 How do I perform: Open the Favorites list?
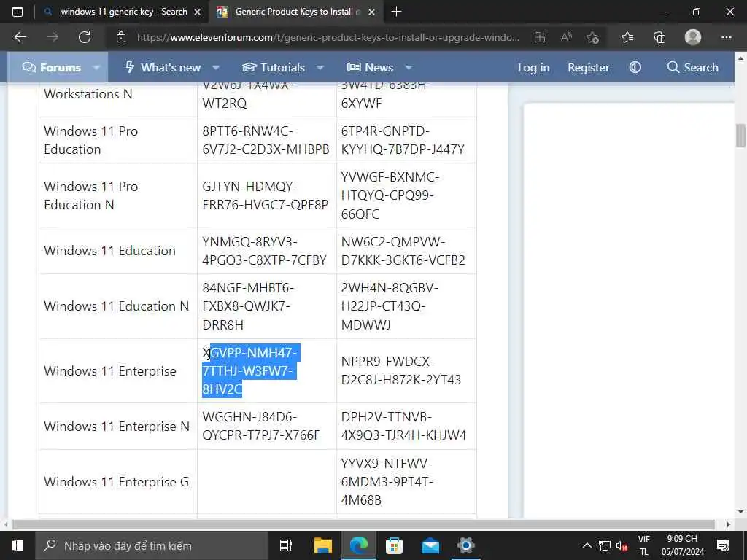627,37
